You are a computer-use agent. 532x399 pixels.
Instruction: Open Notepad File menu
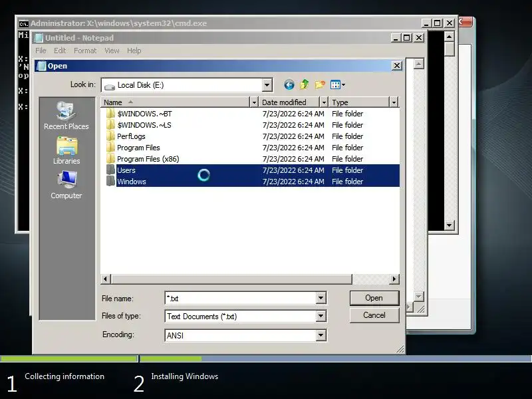pos(41,51)
